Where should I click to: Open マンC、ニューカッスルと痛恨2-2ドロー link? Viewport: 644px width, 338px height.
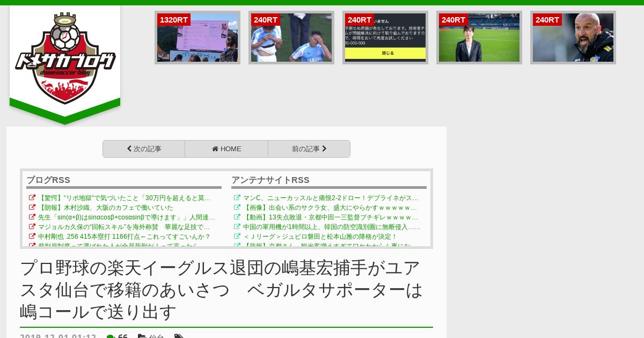[331, 198]
